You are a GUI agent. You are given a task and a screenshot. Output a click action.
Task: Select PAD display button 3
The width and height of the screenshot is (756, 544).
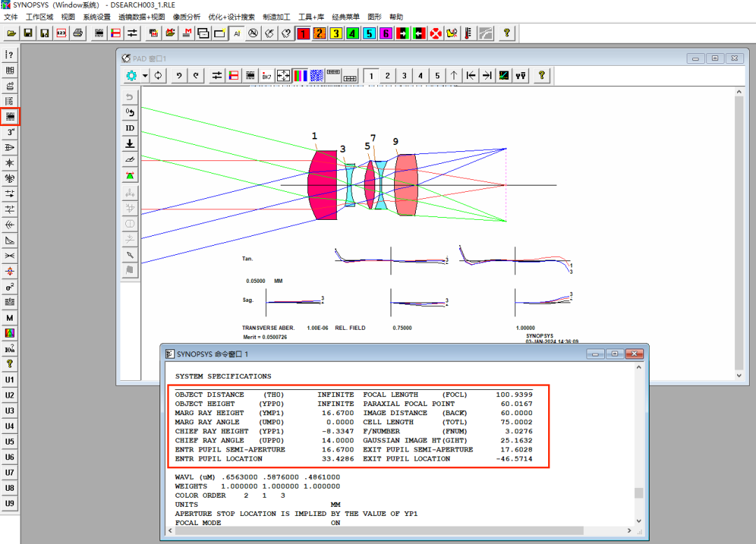point(404,76)
